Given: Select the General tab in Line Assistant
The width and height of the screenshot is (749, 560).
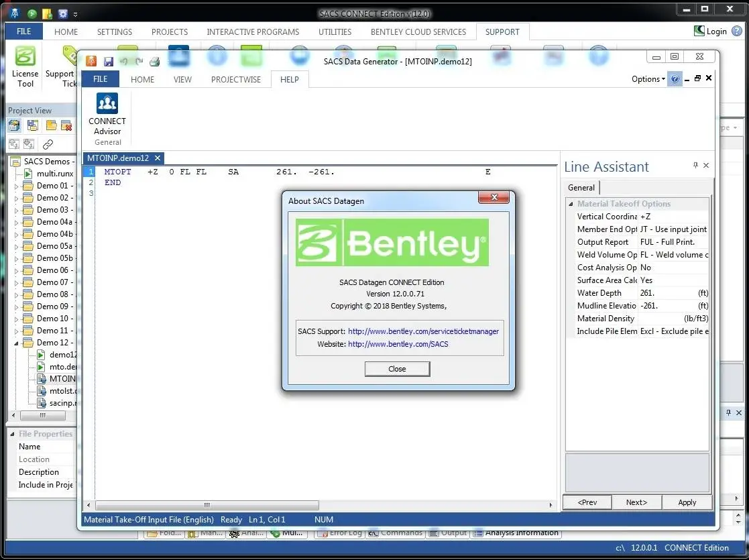Looking at the screenshot, I should click(581, 187).
